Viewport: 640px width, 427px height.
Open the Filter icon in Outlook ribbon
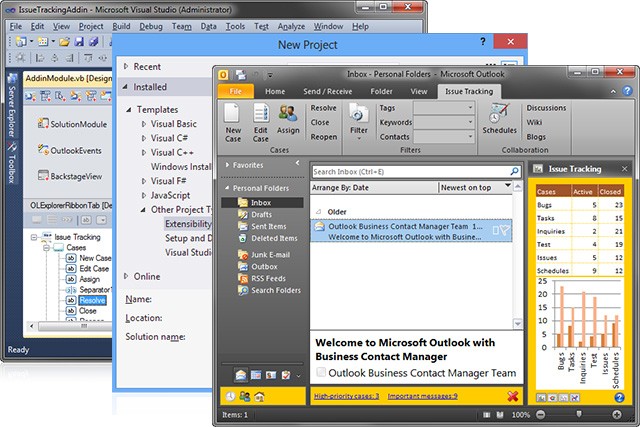[358, 114]
